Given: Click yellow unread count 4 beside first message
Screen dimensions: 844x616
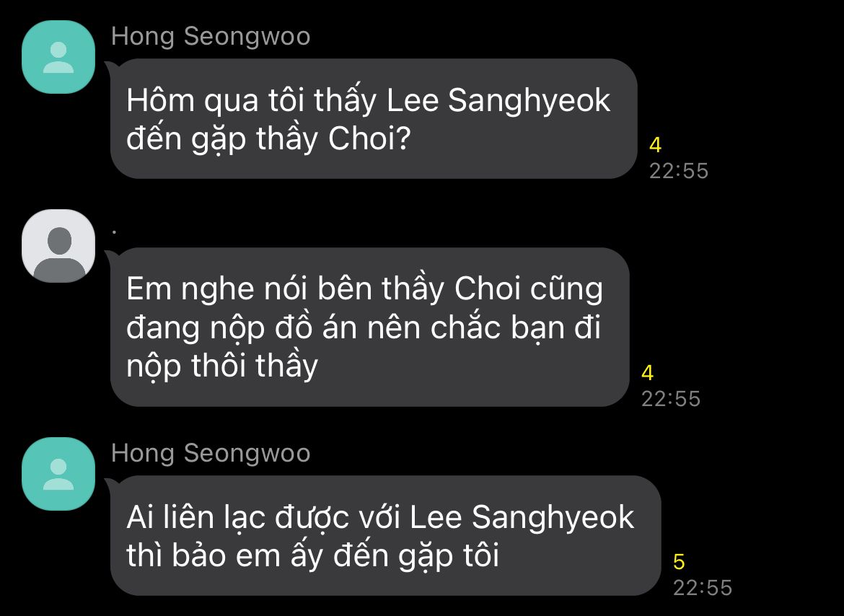Looking at the screenshot, I should point(655,145).
